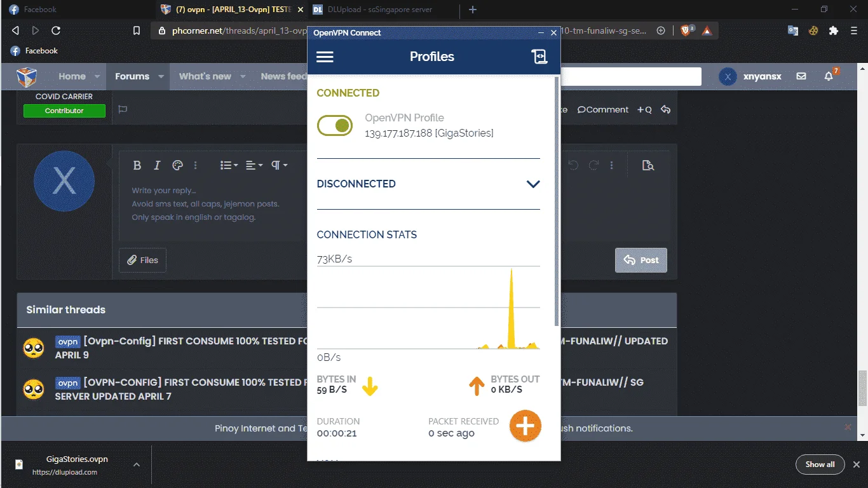This screenshot has height=488, width=868.
Task: Go forward in the browser
Action: 36,30
